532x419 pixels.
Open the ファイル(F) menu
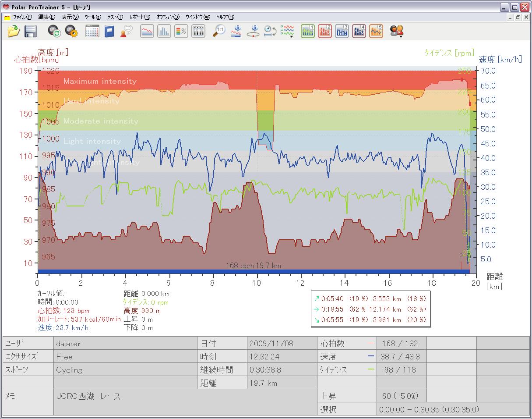[x=22, y=17]
